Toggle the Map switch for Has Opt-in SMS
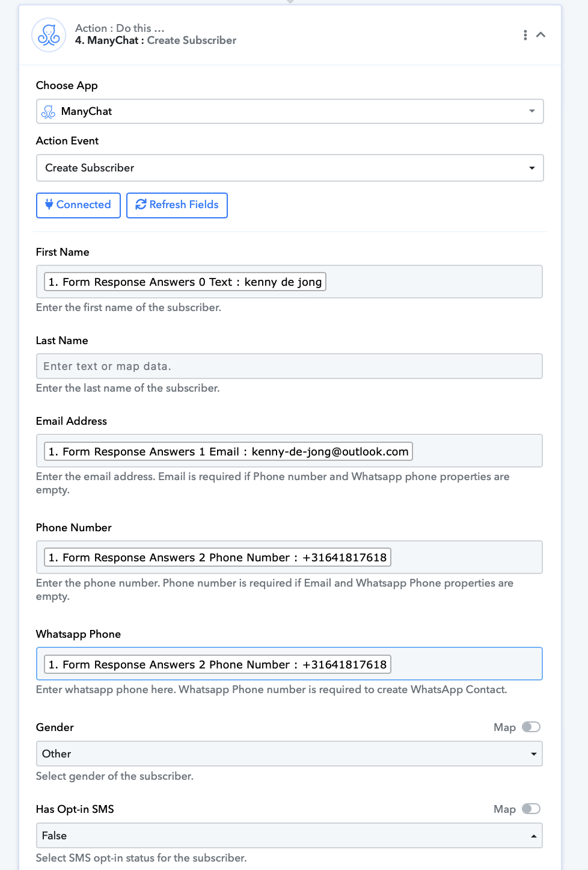The height and width of the screenshot is (870, 588). click(x=531, y=809)
